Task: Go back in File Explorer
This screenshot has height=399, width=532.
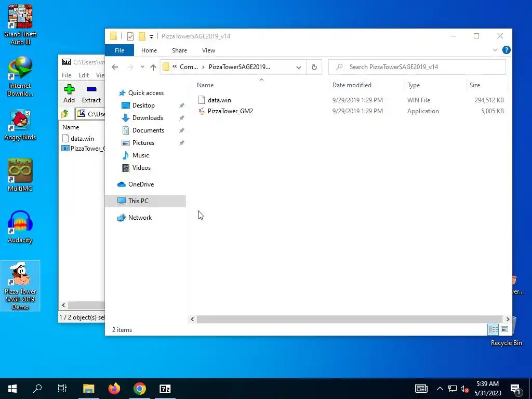Action: click(115, 67)
